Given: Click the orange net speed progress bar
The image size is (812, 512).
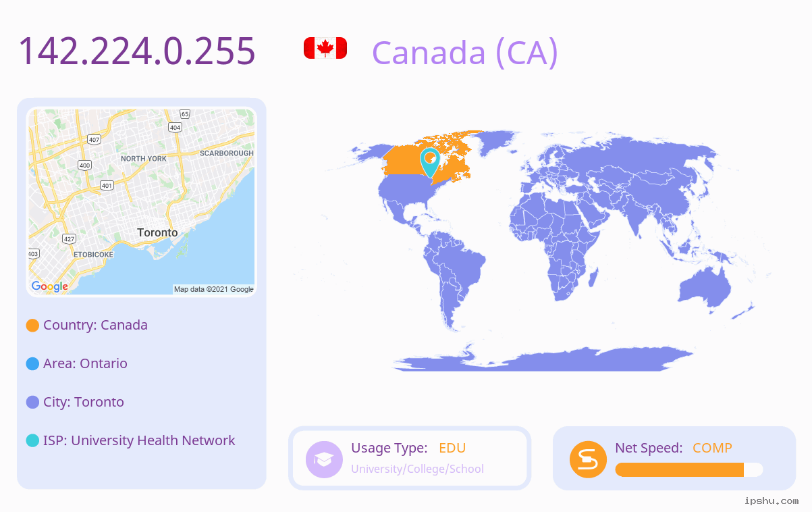Looking at the screenshot, I should click(689, 470).
